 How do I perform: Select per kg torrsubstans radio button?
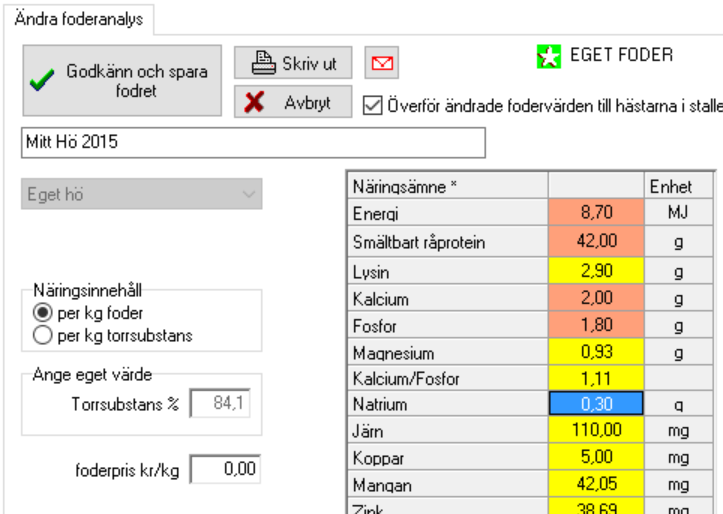pyautogui.click(x=42, y=335)
